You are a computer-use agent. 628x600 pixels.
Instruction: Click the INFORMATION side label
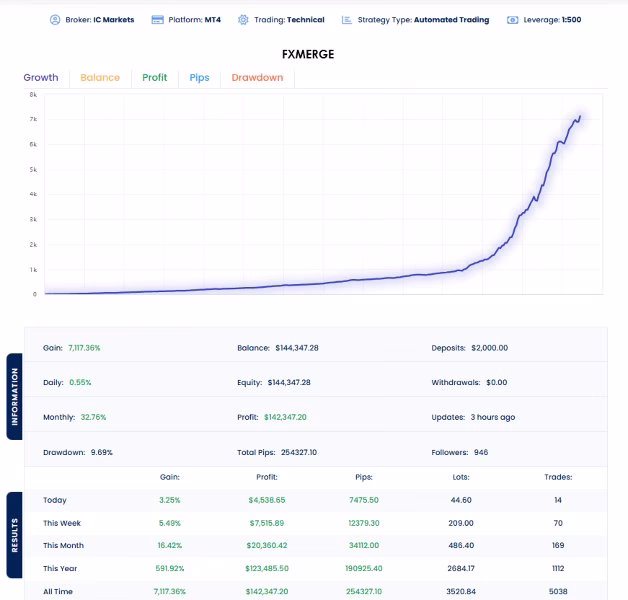pos(14,397)
